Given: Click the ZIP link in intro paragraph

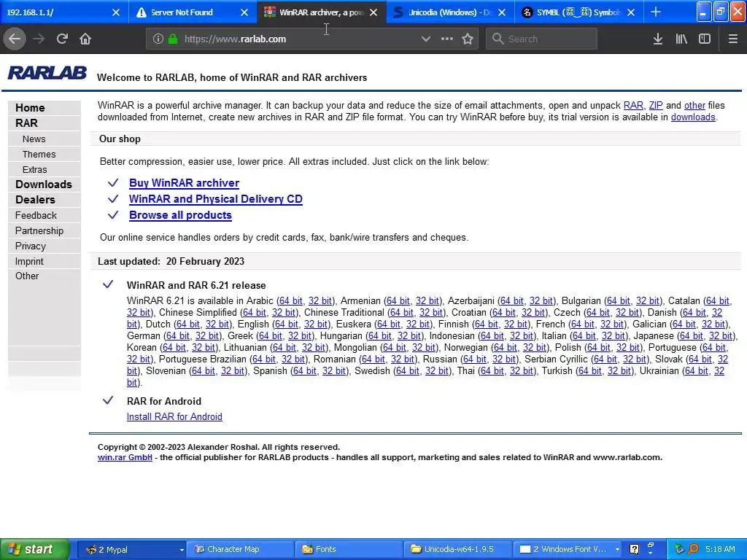Looking at the screenshot, I should coord(656,105).
